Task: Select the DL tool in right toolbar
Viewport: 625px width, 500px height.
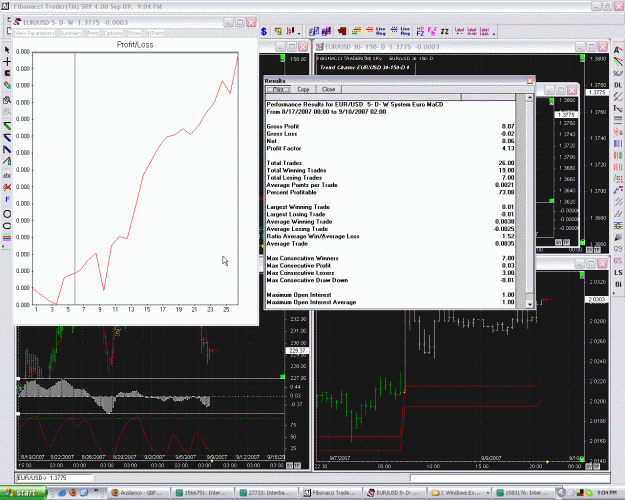Action: 618,85
